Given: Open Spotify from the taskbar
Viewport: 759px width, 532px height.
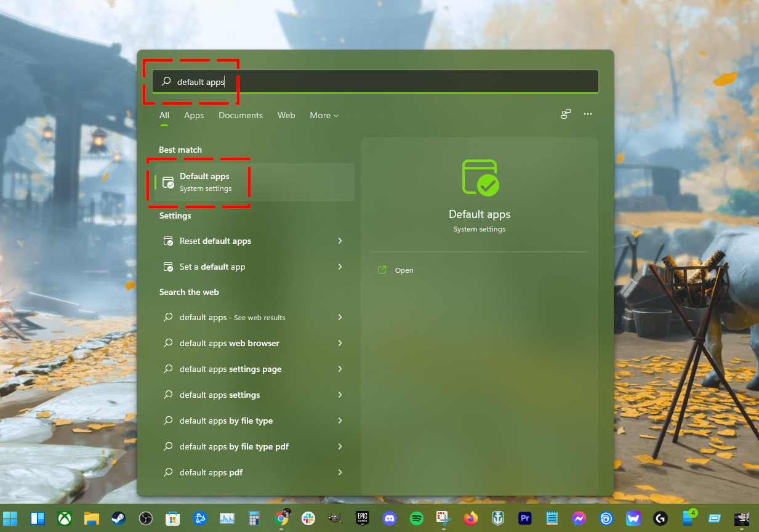Looking at the screenshot, I should click(417, 518).
